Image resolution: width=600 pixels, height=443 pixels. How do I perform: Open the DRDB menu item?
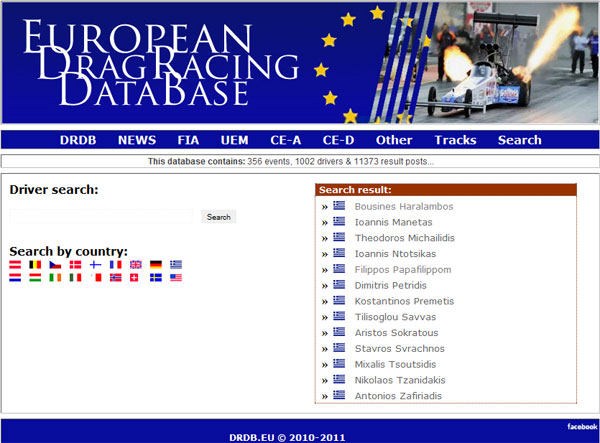[x=78, y=140]
